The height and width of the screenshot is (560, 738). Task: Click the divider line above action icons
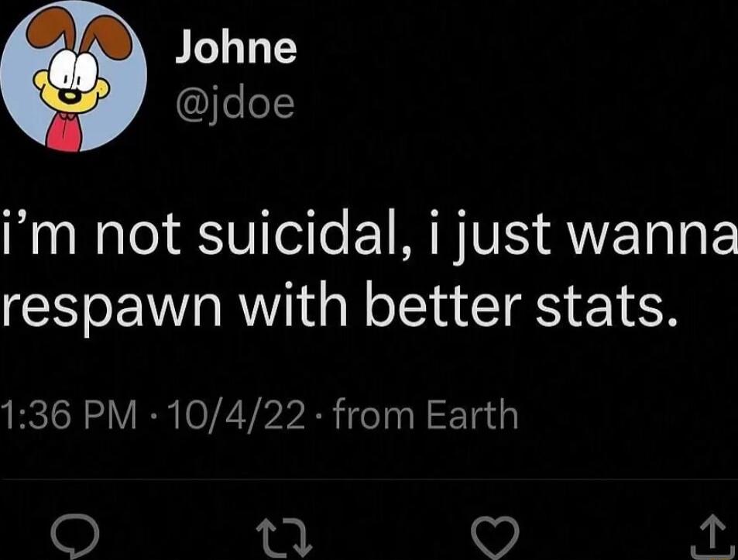[x=369, y=479]
